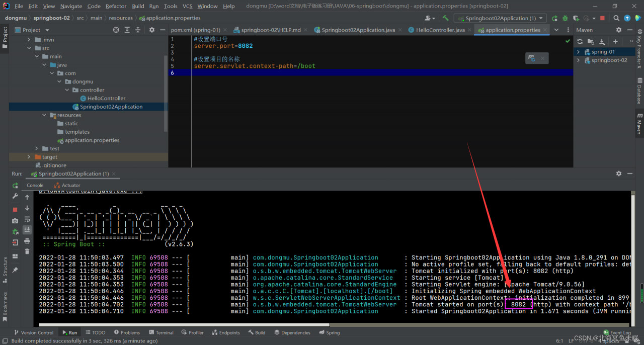Open the Endpoints tool window button
This screenshot has height=345, width=644.
tap(226, 332)
